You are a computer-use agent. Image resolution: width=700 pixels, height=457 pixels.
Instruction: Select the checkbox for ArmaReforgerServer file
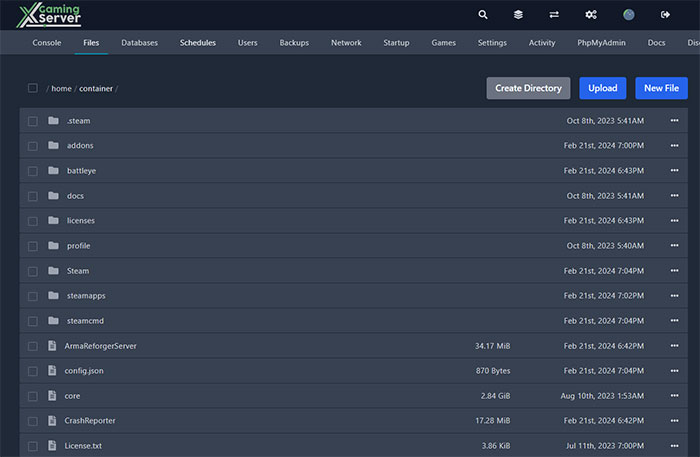33,346
